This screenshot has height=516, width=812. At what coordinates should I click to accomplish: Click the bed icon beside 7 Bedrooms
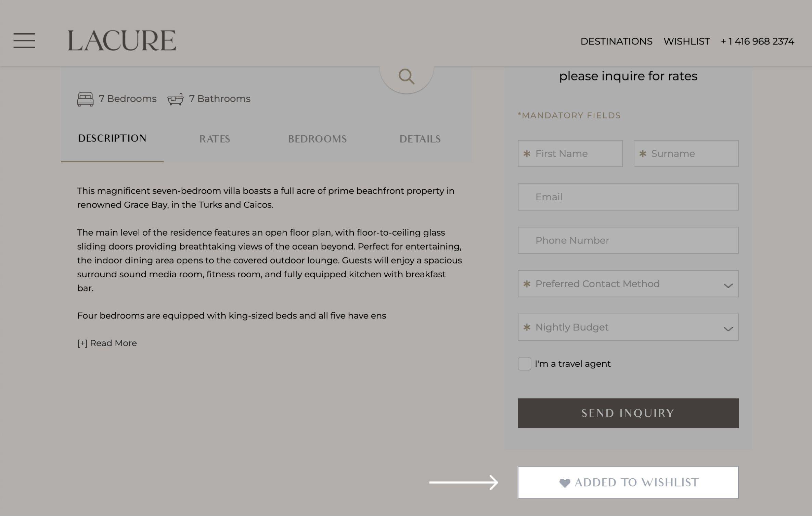point(85,99)
